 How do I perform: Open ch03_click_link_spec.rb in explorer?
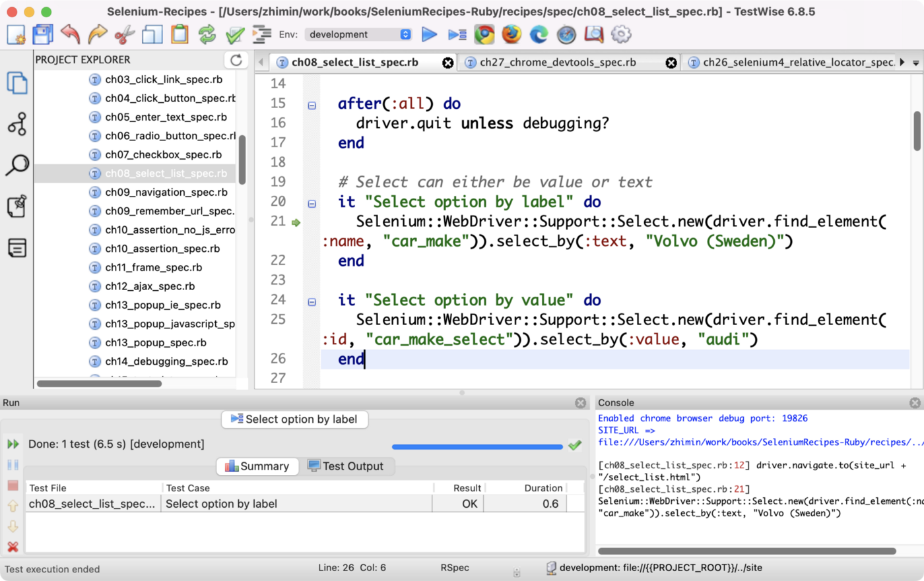pyautogui.click(x=164, y=79)
